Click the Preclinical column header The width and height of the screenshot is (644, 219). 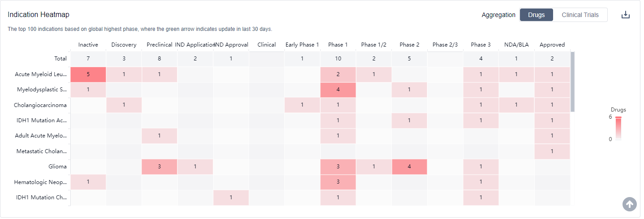(159, 45)
